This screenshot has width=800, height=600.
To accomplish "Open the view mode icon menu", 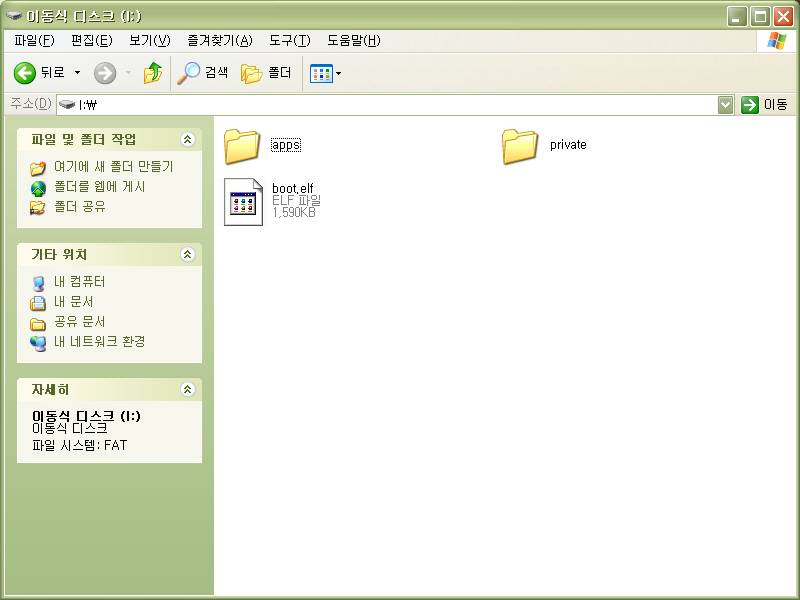I will pos(321,73).
